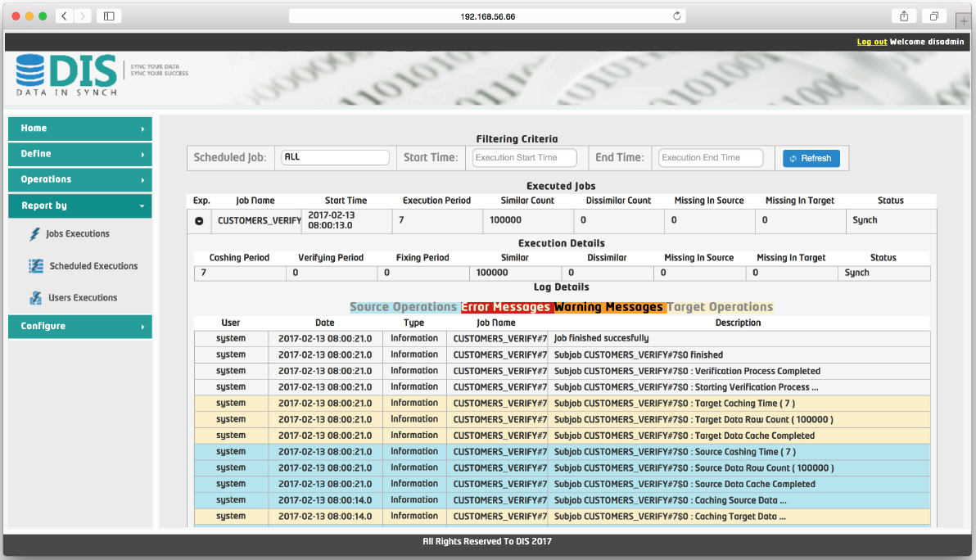
Task: Click the Cashing Period column header
Action: (x=240, y=258)
